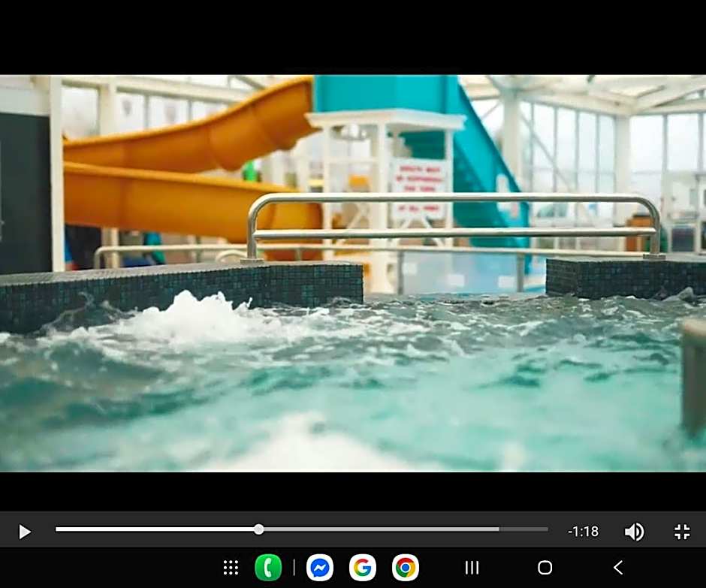Tap the Home navigation button
This screenshot has height=588, width=706.
545,568
